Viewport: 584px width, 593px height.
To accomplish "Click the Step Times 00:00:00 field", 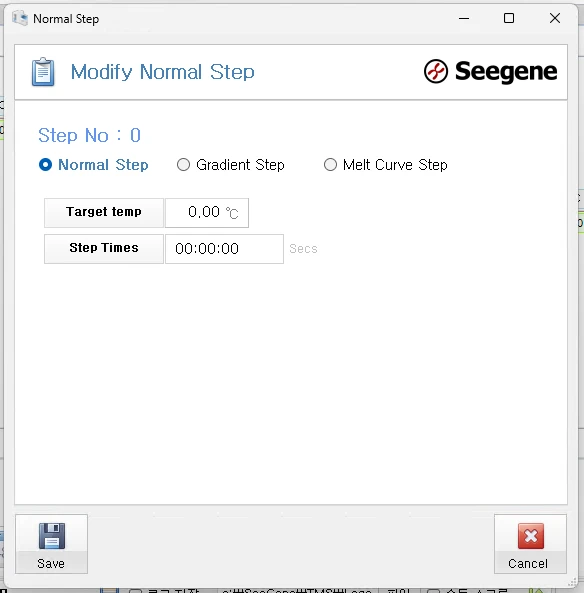I will pyautogui.click(x=224, y=249).
